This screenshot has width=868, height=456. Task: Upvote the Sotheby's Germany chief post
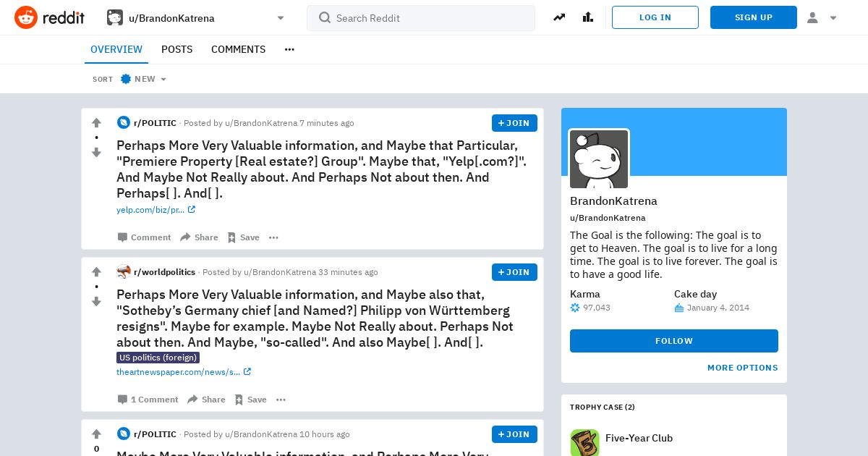click(96, 272)
